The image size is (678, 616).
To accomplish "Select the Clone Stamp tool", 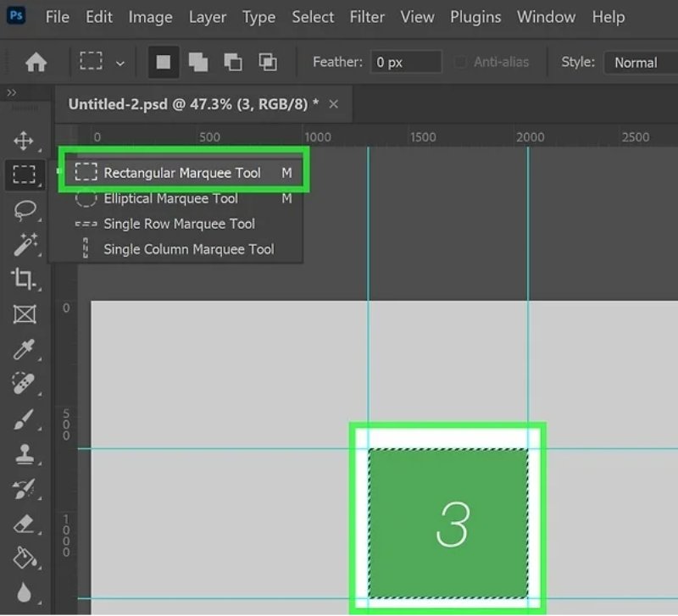I will 25,453.
